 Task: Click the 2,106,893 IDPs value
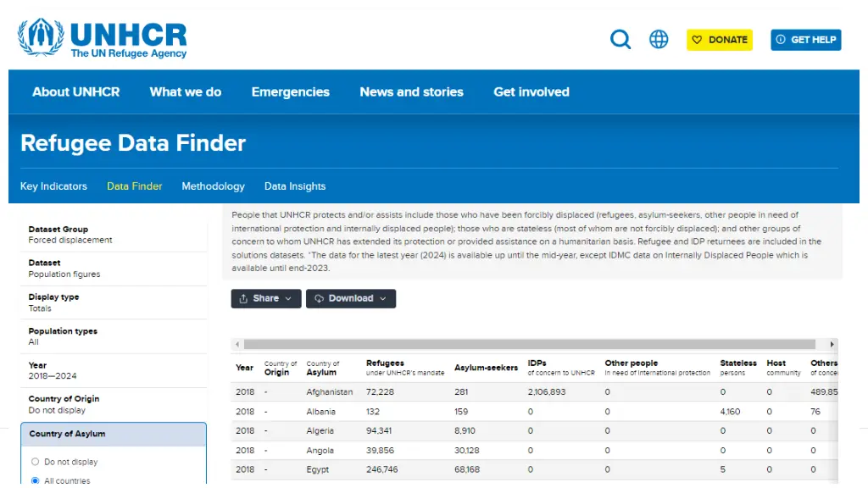click(x=547, y=391)
